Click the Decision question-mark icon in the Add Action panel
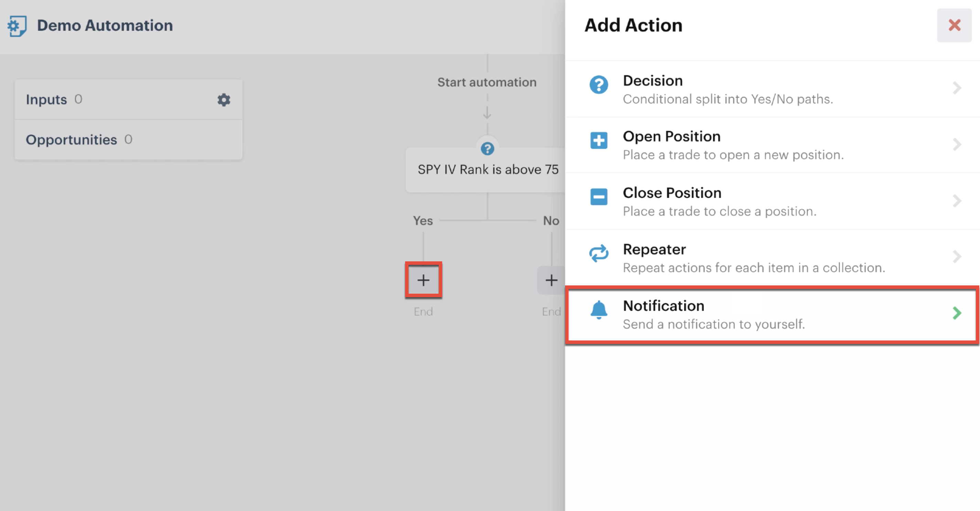The height and width of the screenshot is (511, 980). pos(599,85)
